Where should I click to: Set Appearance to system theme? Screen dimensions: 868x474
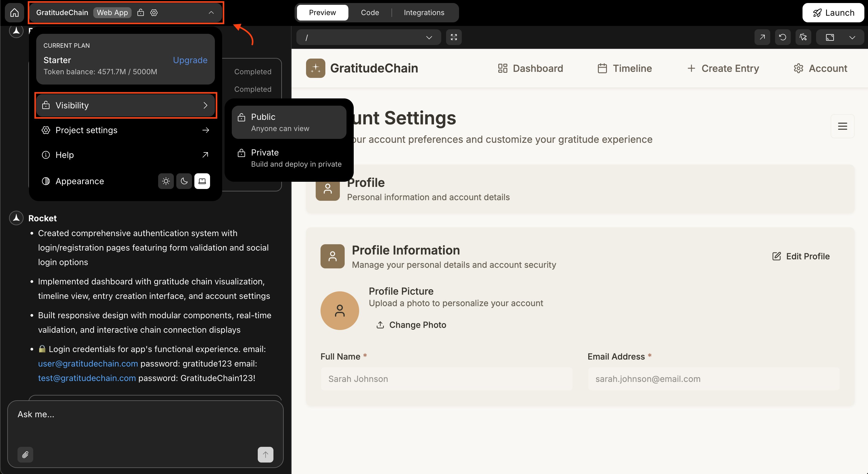point(202,181)
